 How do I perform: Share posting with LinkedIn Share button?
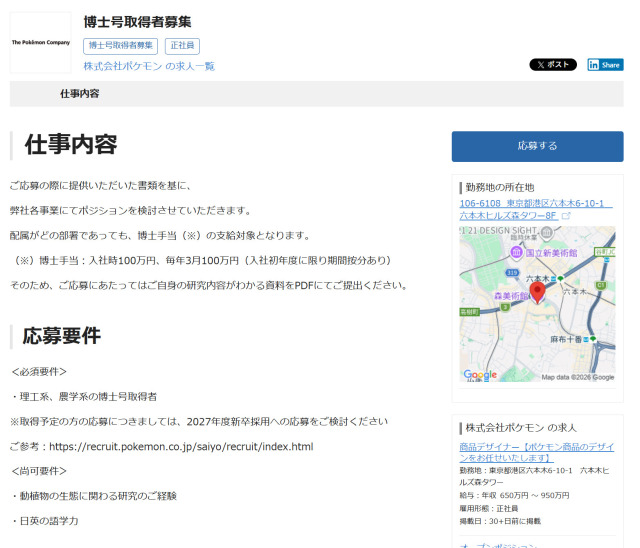click(x=605, y=65)
